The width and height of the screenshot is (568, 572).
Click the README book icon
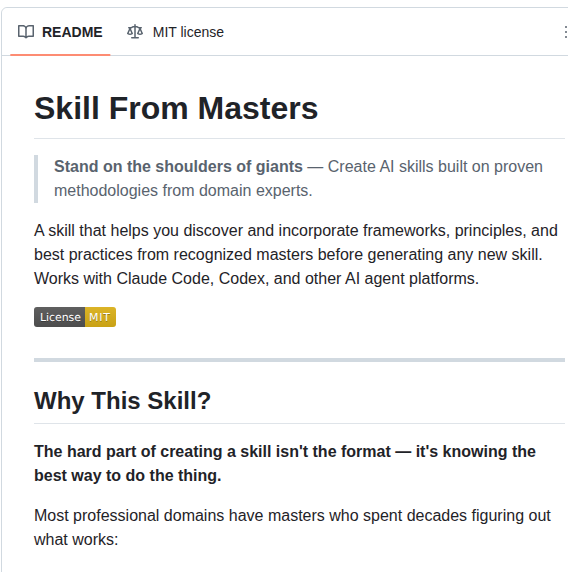[x=26, y=32]
